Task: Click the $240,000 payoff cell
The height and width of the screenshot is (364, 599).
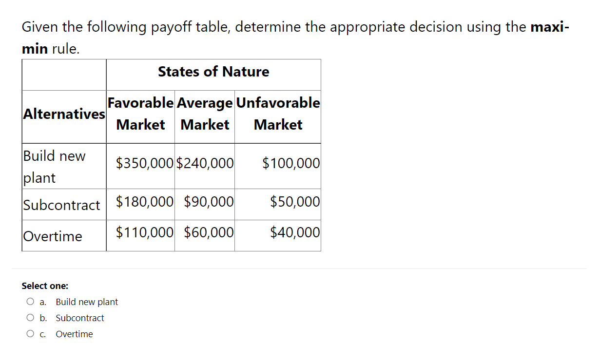Action: [x=204, y=163]
